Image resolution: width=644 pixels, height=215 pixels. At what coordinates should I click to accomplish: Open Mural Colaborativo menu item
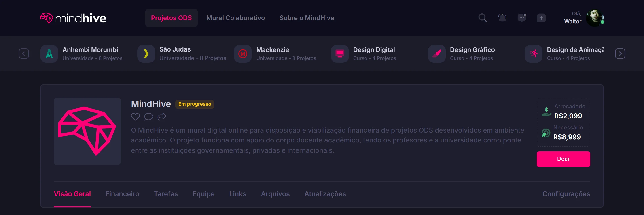(235, 18)
